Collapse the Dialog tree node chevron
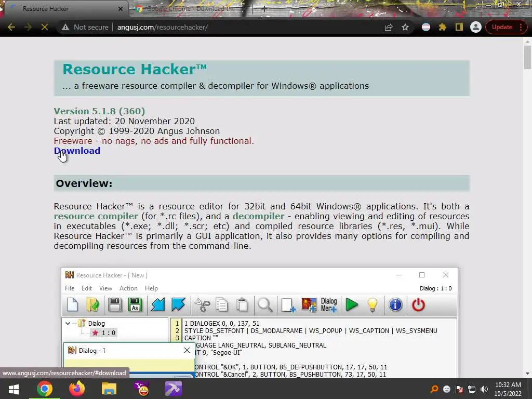 (68, 323)
